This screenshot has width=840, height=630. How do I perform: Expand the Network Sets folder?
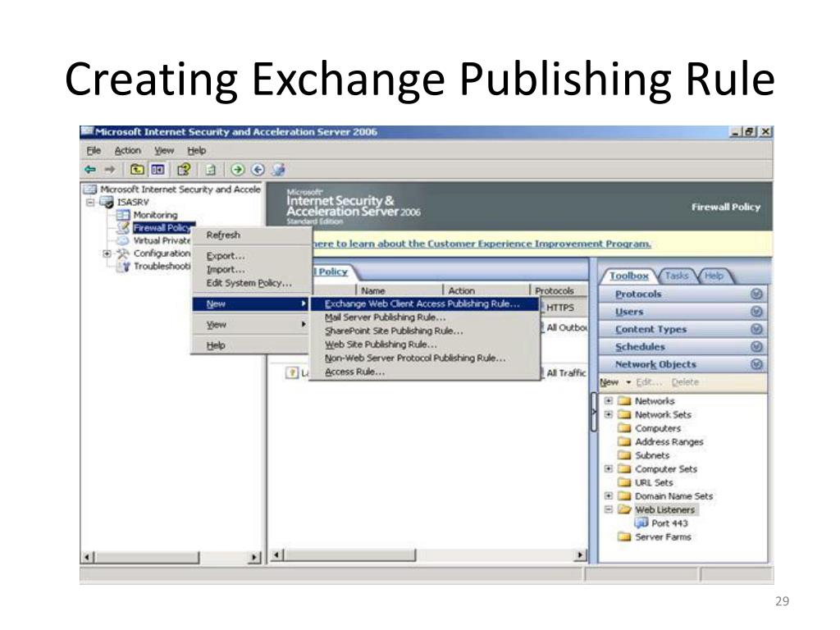tap(609, 414)
